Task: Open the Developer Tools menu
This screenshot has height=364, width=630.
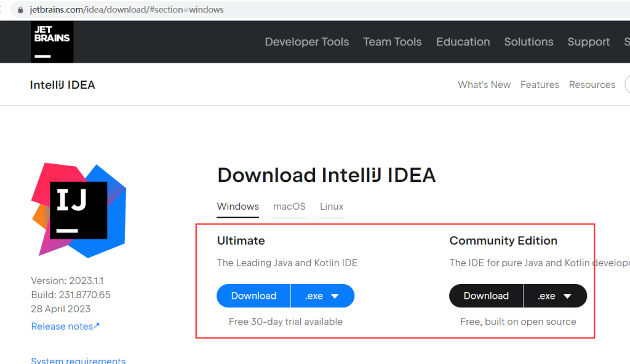Action: pyautogui.click(x=307, y=42)
